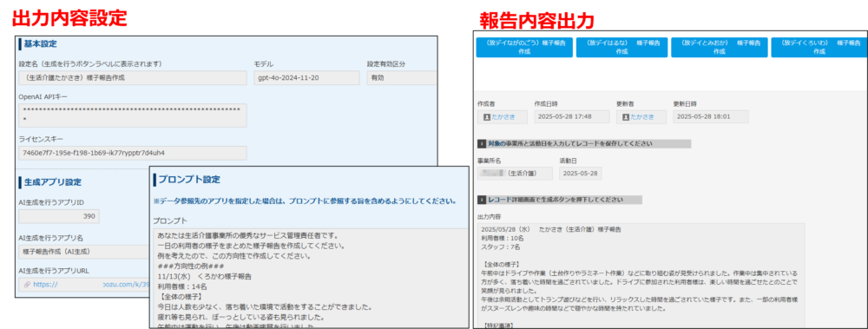The height and width of the screenshot is (329, 868).
Task: Click prompt line 利用者様：14名
Action: click(x=182, y=286)
